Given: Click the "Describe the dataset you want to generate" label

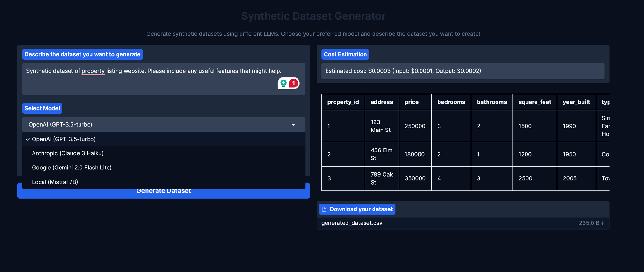Looking at the screenshot, I should point(82,54).
